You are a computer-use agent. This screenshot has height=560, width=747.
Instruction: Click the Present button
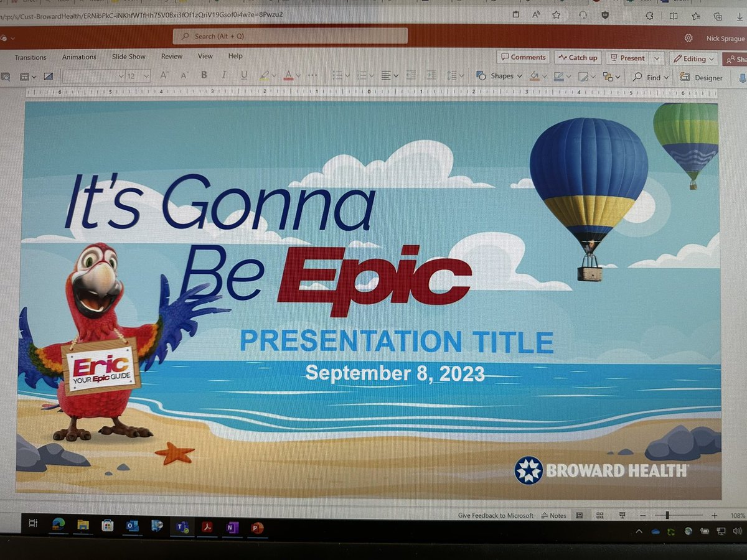[x=627, y=58]
